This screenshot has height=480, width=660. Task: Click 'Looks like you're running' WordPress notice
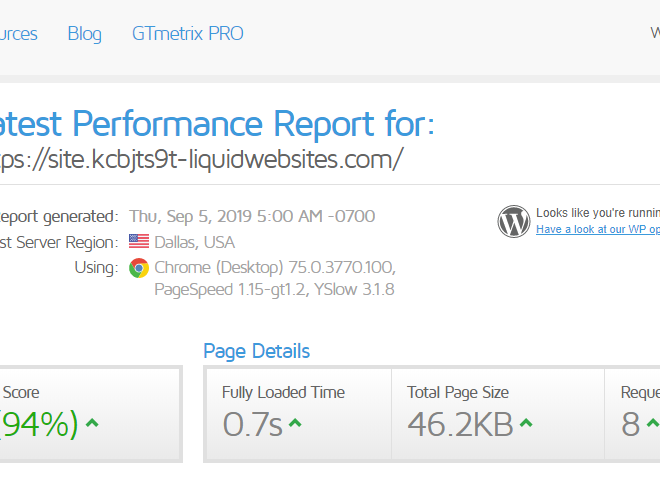598,213
